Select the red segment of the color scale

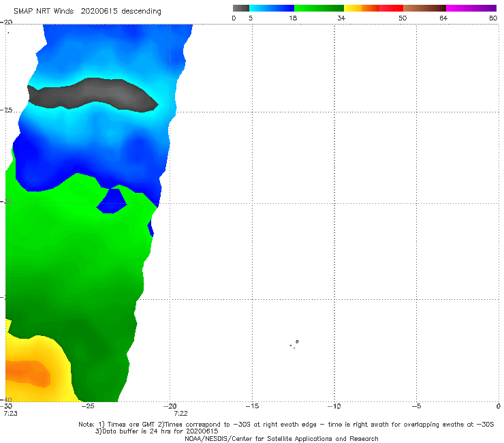[x=391, y=8]
